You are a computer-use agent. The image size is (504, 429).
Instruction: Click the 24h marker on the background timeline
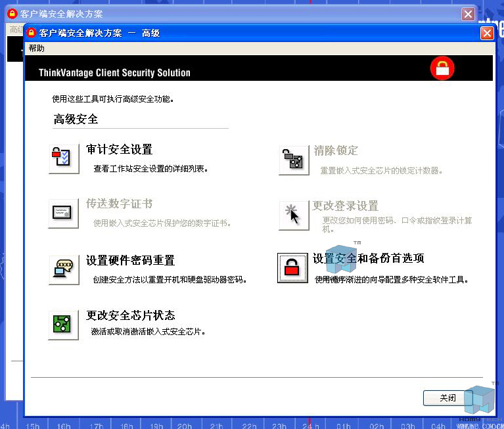click(x=311, y=426)
